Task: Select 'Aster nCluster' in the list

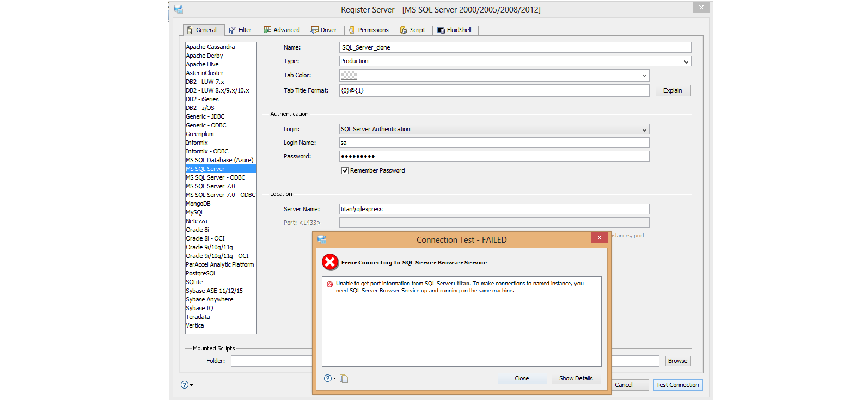Action: click(221, 73)
